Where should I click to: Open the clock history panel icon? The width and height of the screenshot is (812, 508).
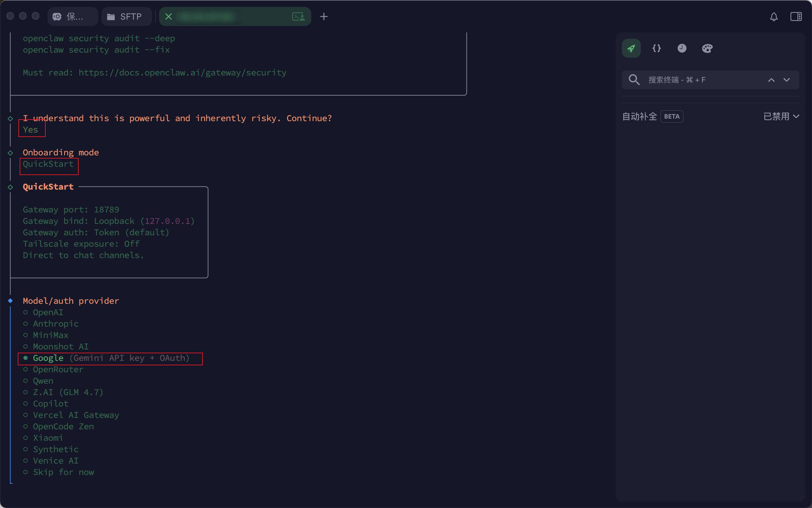682,49
